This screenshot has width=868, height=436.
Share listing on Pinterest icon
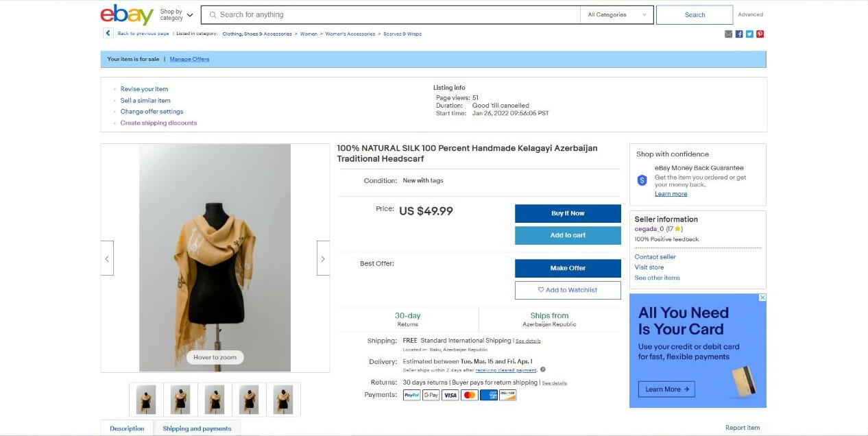[760, 34]
